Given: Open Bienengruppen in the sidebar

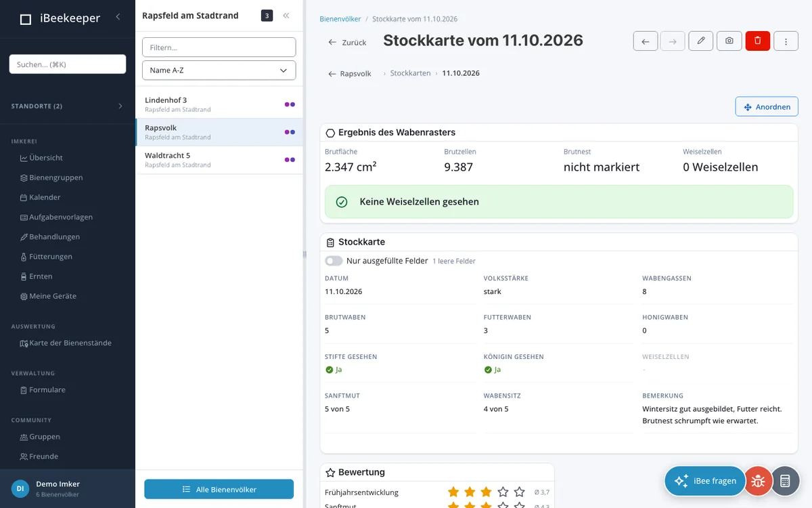Looking at the screenshot, I should click(x=51, y=177).
